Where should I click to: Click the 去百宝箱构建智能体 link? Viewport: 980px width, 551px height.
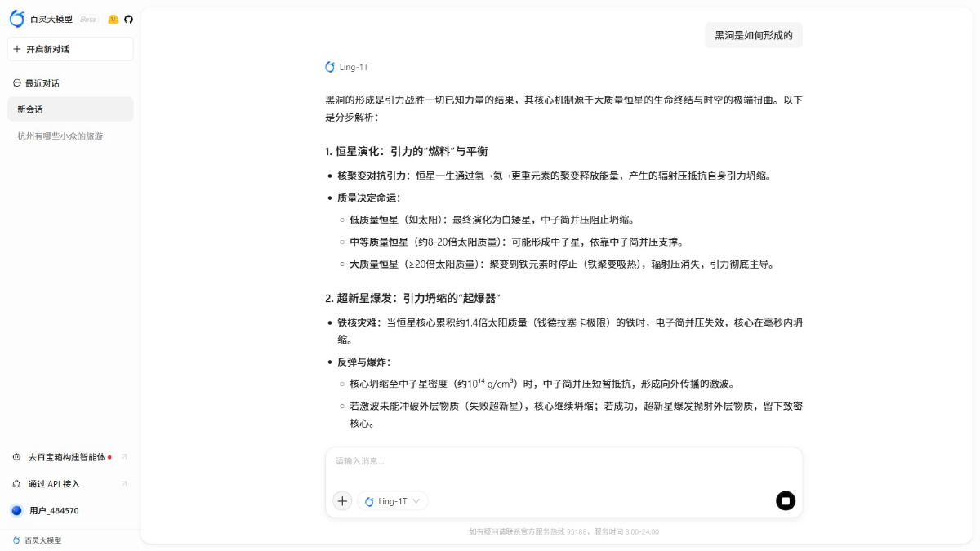pyautogui.click(x=64, y=457)
